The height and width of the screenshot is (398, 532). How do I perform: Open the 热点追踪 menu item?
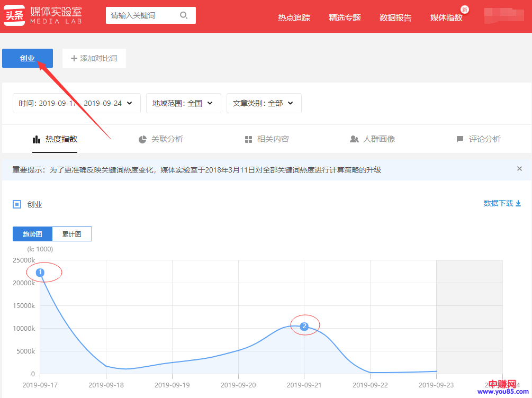point(294,17)
